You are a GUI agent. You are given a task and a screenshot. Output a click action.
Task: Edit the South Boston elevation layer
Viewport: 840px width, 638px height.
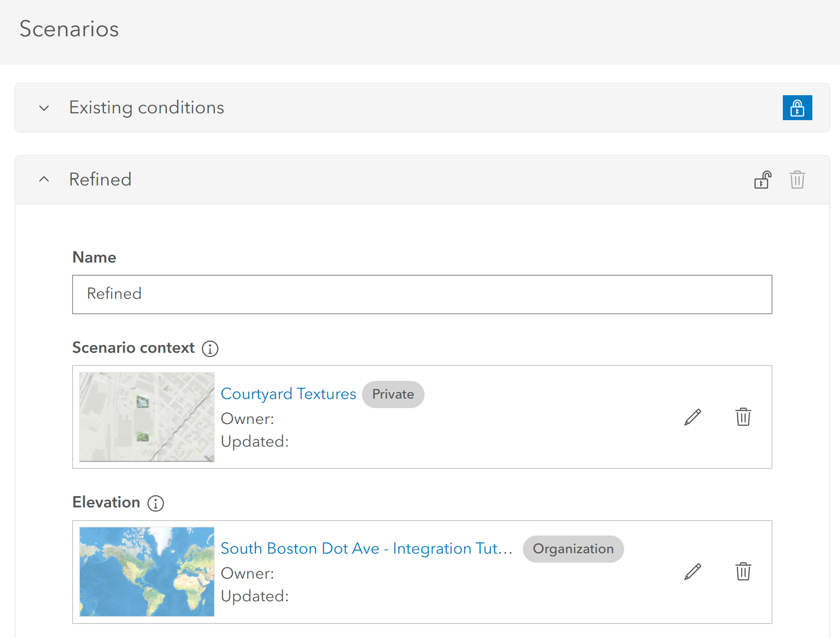(692, 571)
